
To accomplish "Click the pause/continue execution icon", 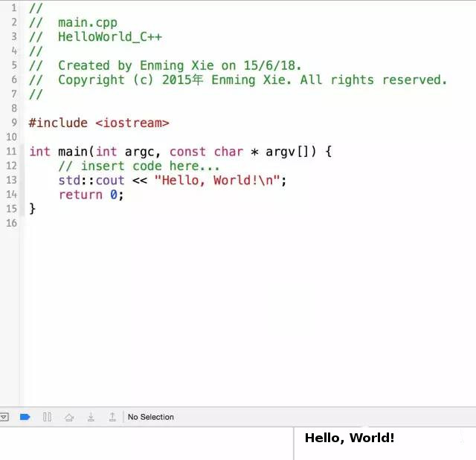I will pos(47,417).
